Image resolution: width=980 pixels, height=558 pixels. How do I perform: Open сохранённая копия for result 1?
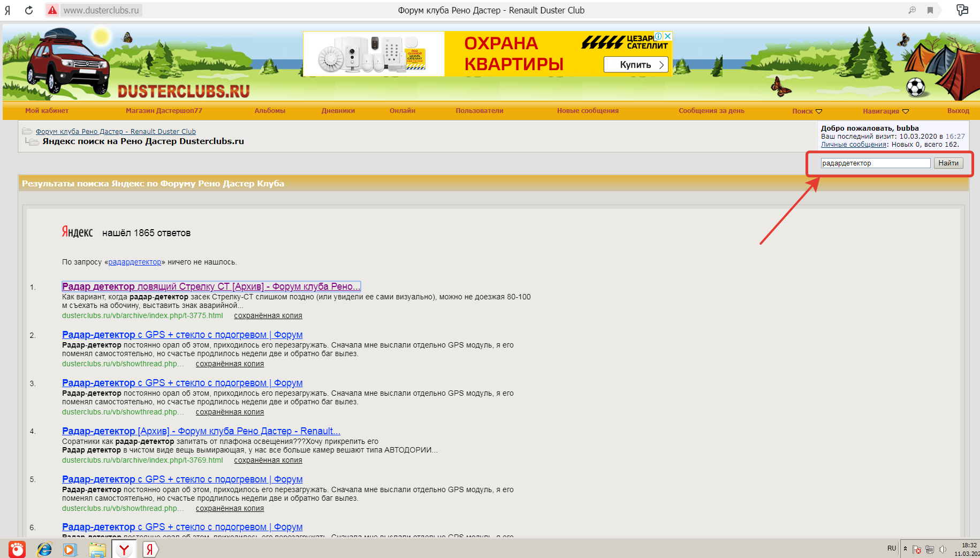(x=268, y=316)
